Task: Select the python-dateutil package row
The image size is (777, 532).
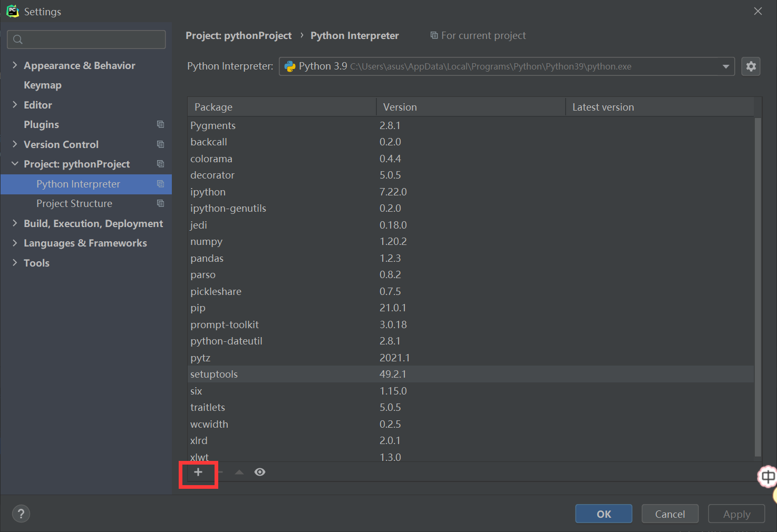Action: pyautogui.click(x=471, y=341)
